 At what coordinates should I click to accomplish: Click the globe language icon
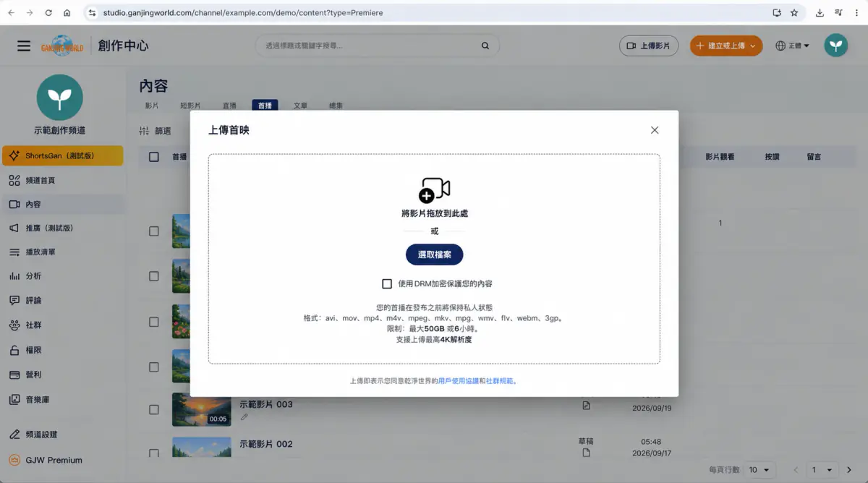pyautogui.click(x=780, y=46)
